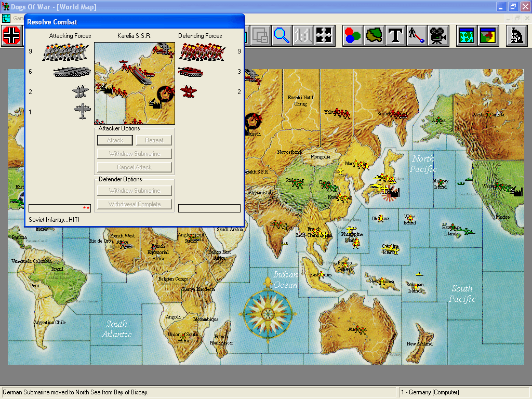Click the overlapping windows toolbar icon
The width and height of the screenshot is (532, 399).
pos(260,36)
